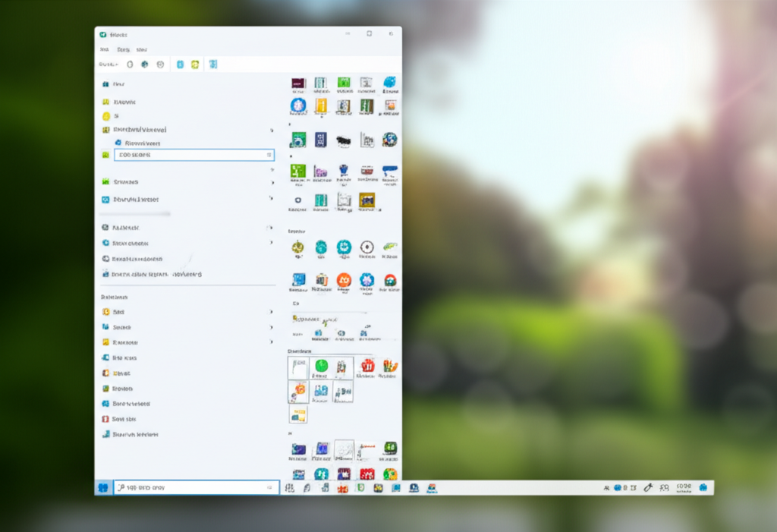Viewport: 777px width, 532px height.
Task: Open the first menu in the menu bar
Action: tap(105, 49)
